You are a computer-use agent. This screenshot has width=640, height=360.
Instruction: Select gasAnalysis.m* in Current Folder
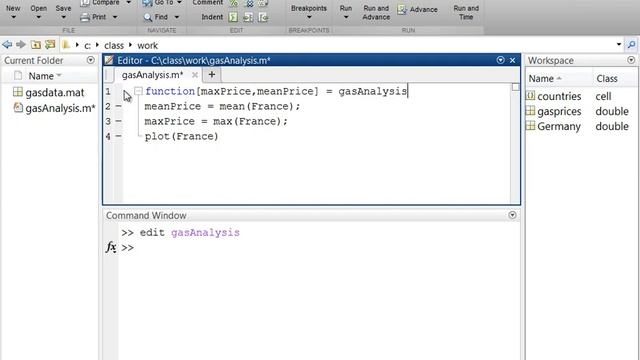(60, 108)
